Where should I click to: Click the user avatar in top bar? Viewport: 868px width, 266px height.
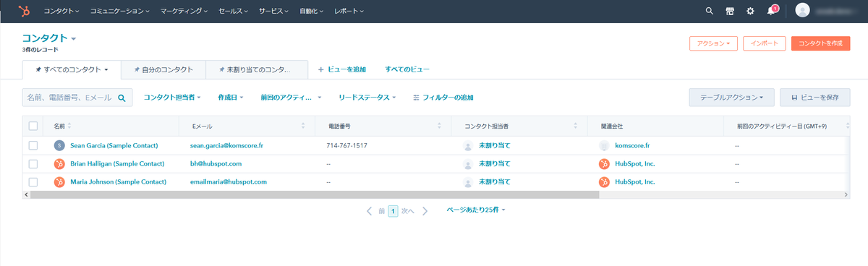click(802, 11)
